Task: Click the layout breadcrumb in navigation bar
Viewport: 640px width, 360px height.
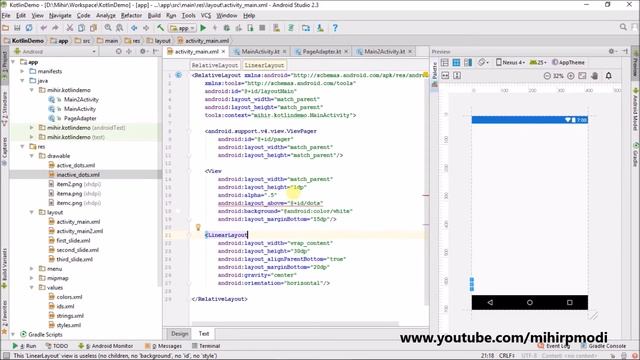Action: point(159,41)
